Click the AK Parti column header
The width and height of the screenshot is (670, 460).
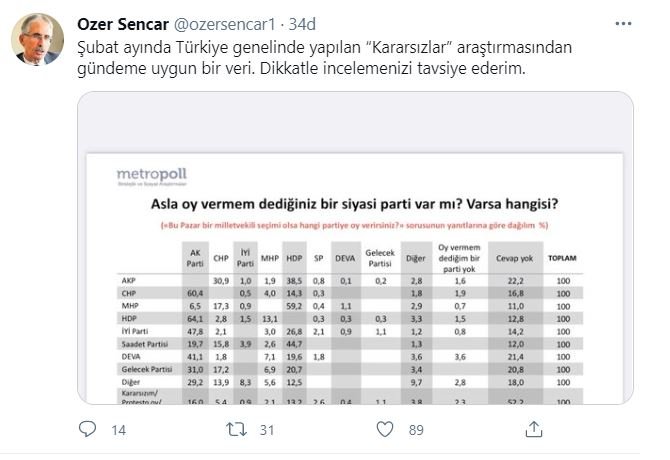[196, 258]
